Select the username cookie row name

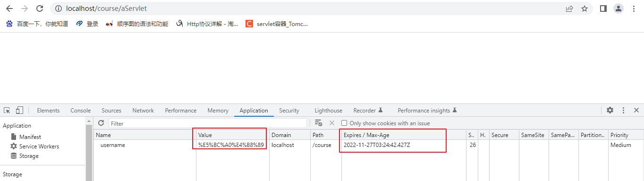tap(112, 145)
